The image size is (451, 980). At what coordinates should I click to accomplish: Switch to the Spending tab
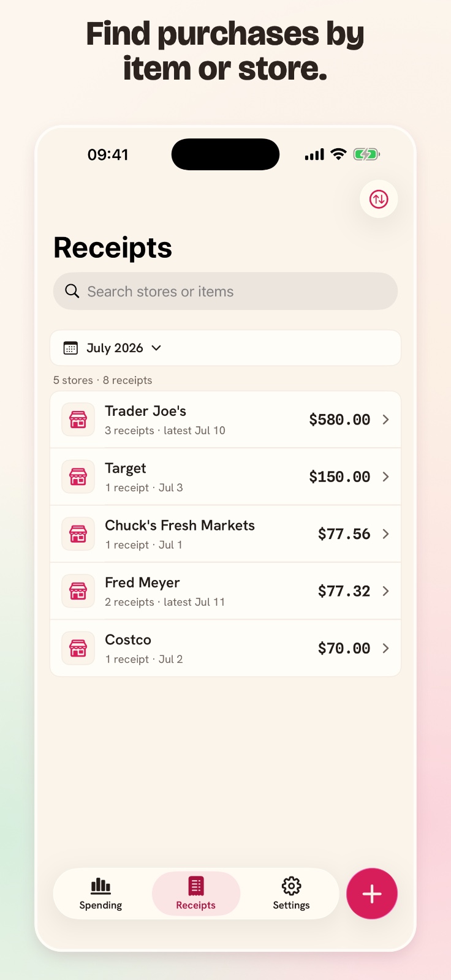(100, 894)
